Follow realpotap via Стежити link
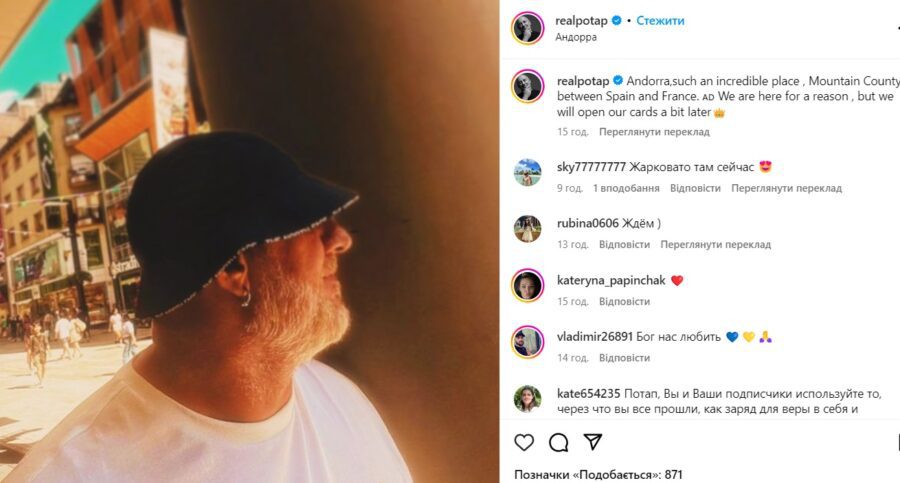Image resolution: width=900 pixels, height=483 pixels. [660, 20]
